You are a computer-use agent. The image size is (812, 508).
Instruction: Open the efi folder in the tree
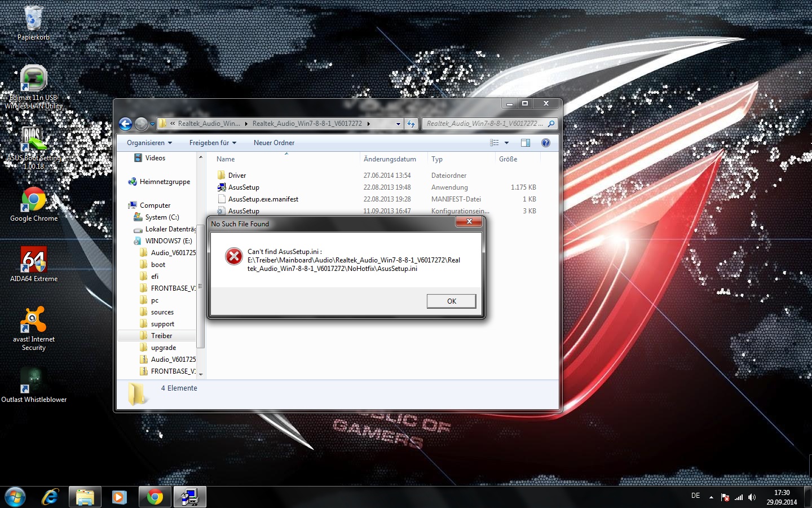click(155, 277)
